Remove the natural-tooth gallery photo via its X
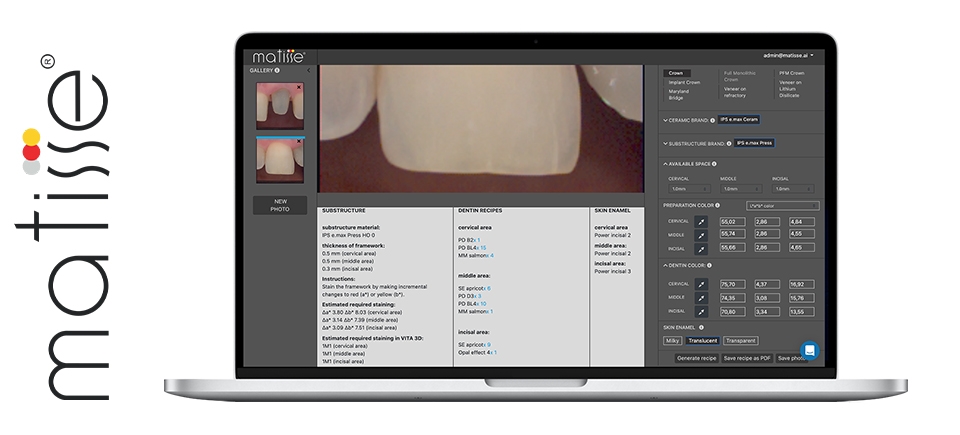Screen dimensions: 960x435 [x=299, y=142]
